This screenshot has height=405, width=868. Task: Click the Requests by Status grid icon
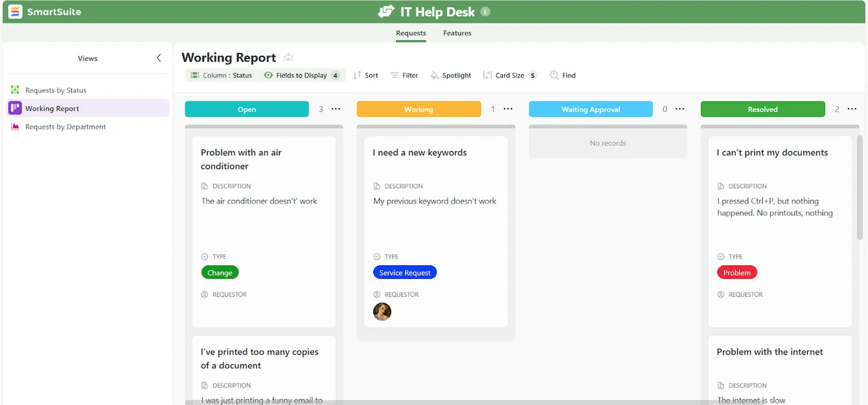[x=15, y=90]
